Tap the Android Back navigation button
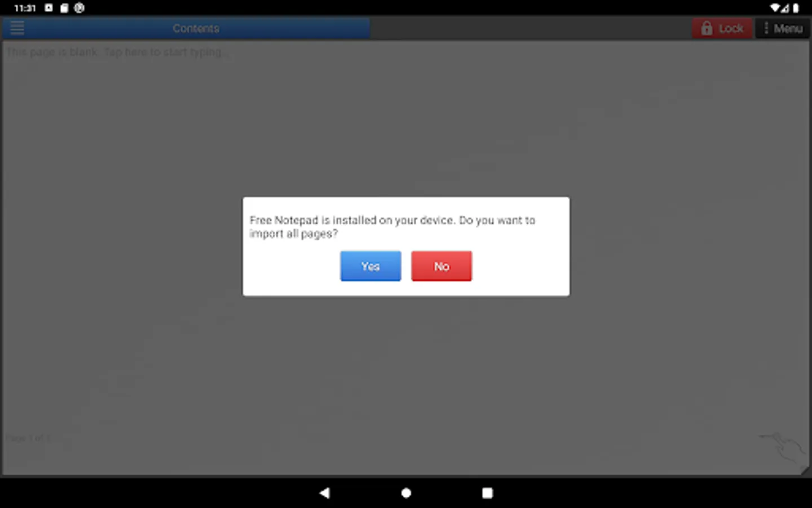The width and height of the screenshot is (812, 508). [324, 493]
